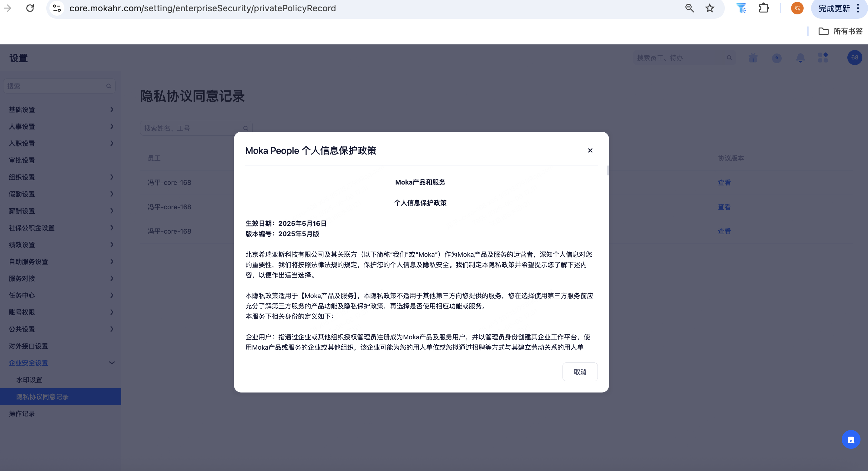Expand 账号权限 in the sidebar
868x471 pixels.
pos(61,312)
